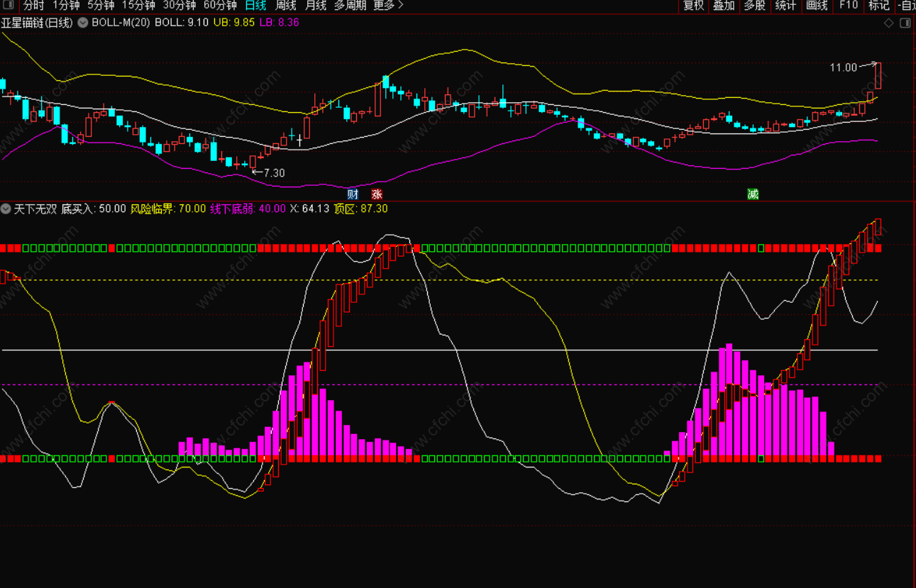
Task: Click the 亚星锚链(日线) stock title
Action: [x=37, y=23]
